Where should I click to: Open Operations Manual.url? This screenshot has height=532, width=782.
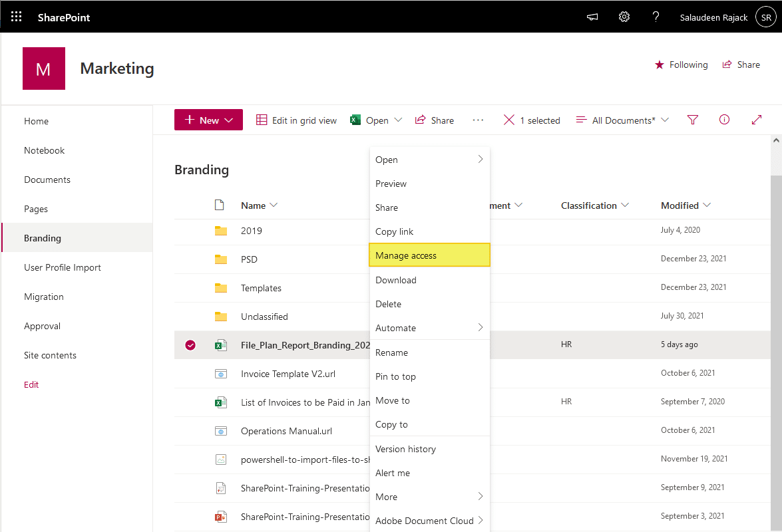tap(287, 431)
